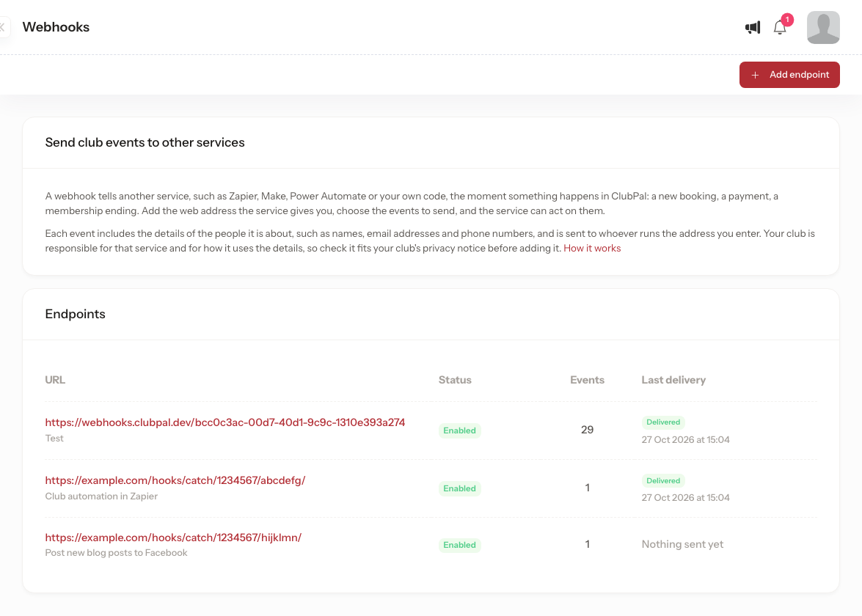Click the Zapier endpoint's '27 Oct 2026 at 15:04' date
This screenshot has width=862, height=616.
(x=685, y=498)
